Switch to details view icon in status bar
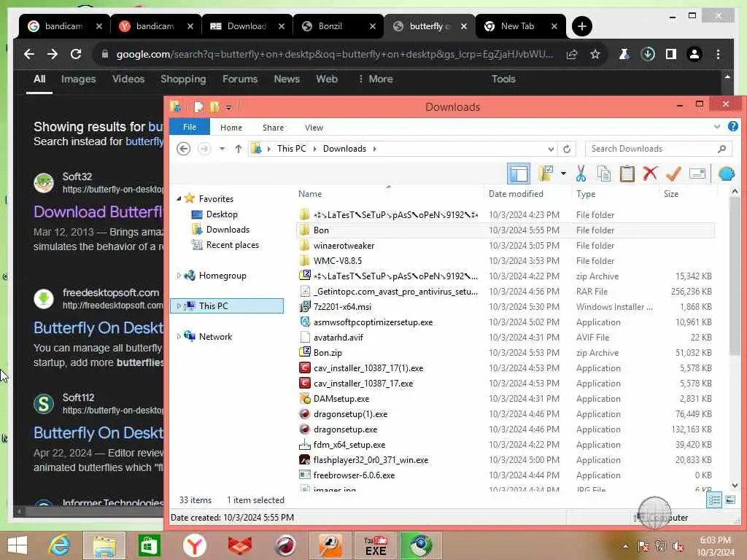Viewport: 747px width, 560px height. click(x=713, y=500)
